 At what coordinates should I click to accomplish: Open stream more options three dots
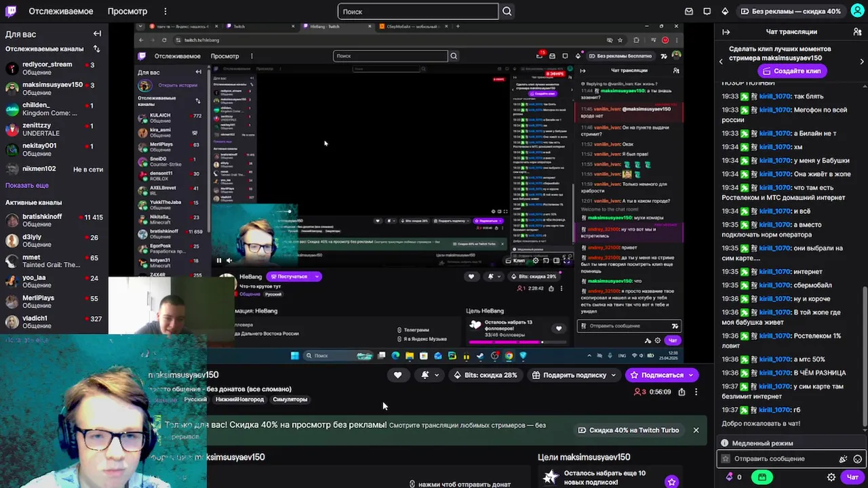tap(696, 392)
